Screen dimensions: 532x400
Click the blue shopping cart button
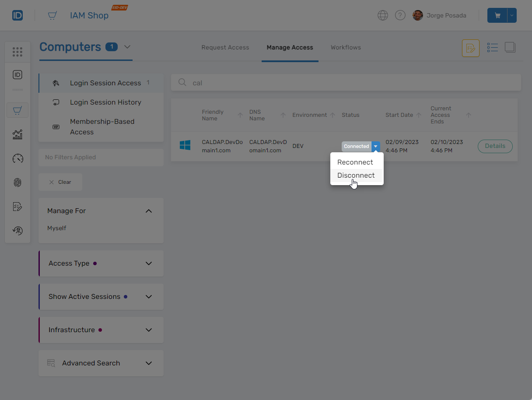tap(497, 15)
